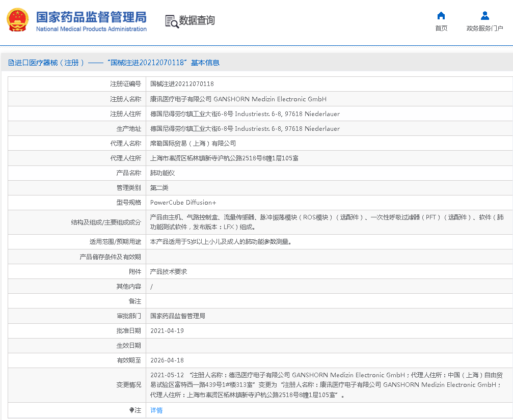Select the GANSHORN Medizin Electronic GmbH registrant cell

click(x=238, y=99)
